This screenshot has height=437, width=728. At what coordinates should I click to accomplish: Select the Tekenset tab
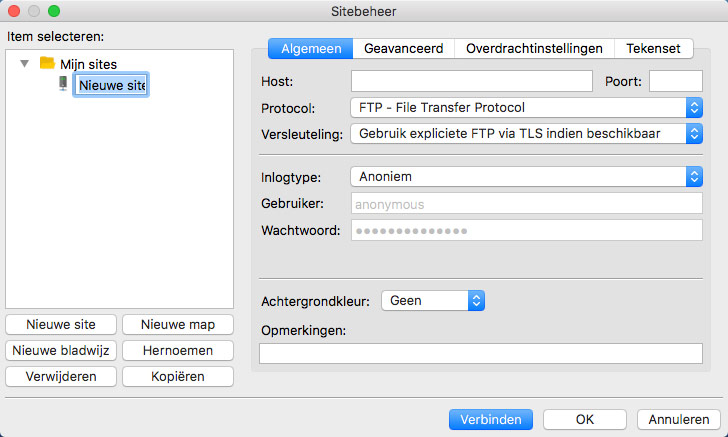(x=653, y=48)
